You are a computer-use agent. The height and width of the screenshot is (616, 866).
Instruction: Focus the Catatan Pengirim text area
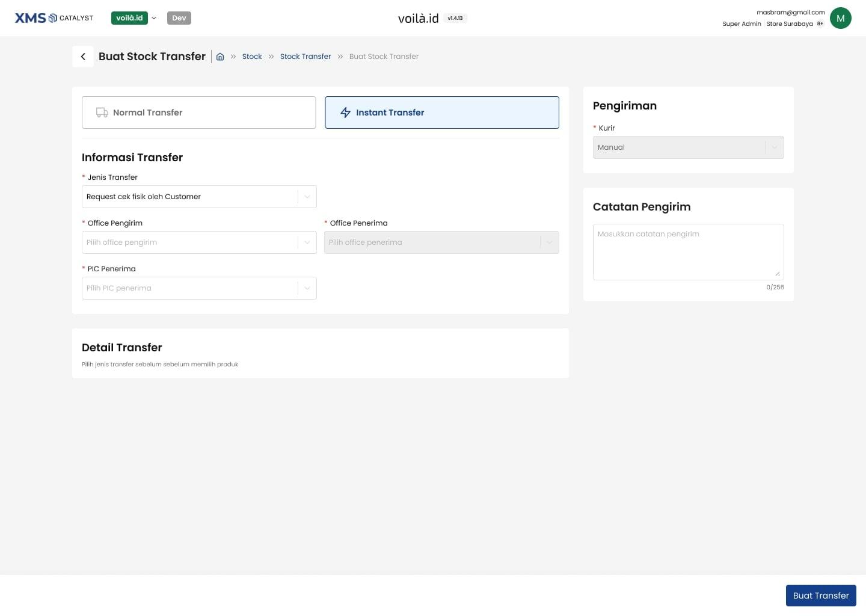tap(689, 252)
